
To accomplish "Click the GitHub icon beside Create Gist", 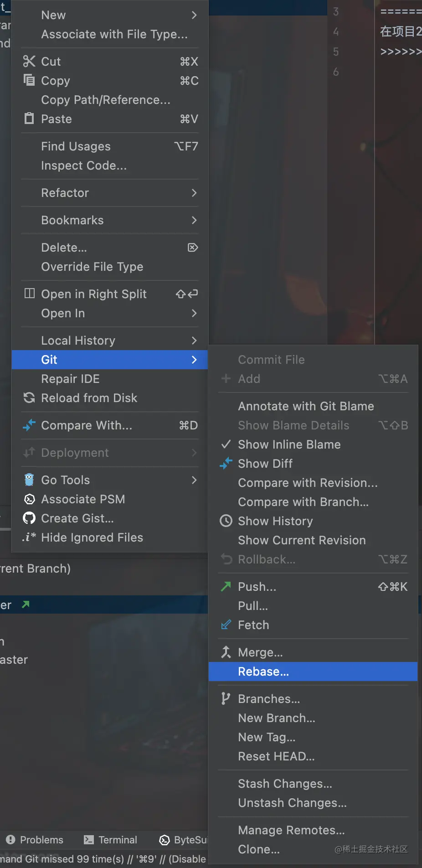I will click(x=29, y=518).
